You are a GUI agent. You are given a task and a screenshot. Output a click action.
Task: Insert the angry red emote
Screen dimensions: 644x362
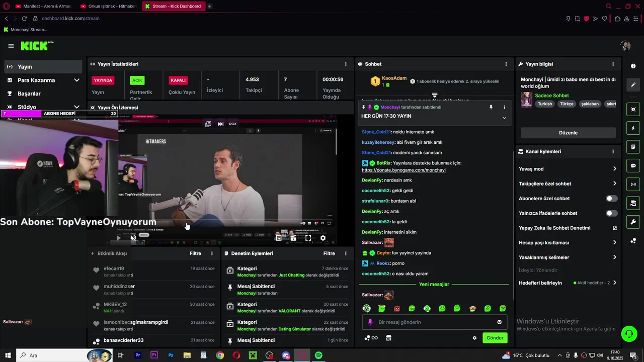[x=397, y=308]
